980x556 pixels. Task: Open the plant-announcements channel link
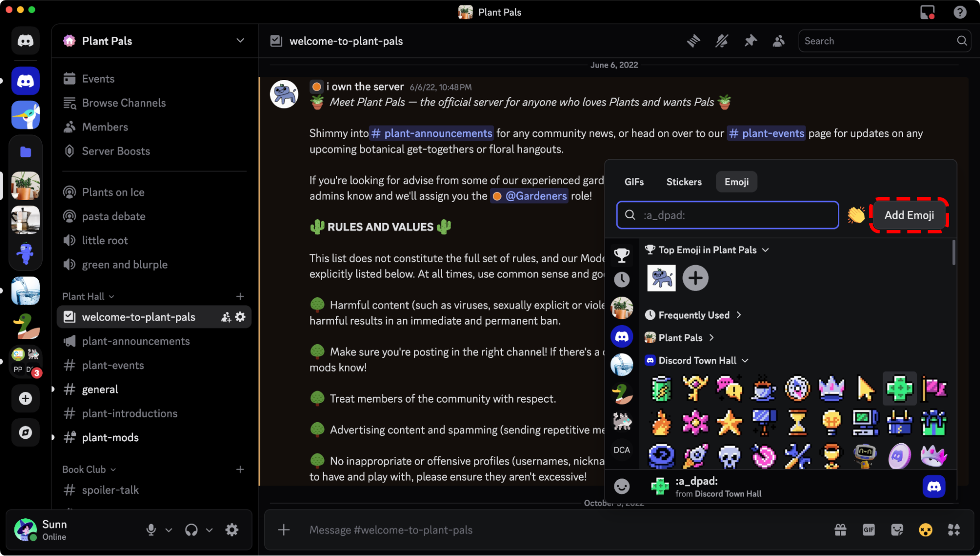pos(431,133)
